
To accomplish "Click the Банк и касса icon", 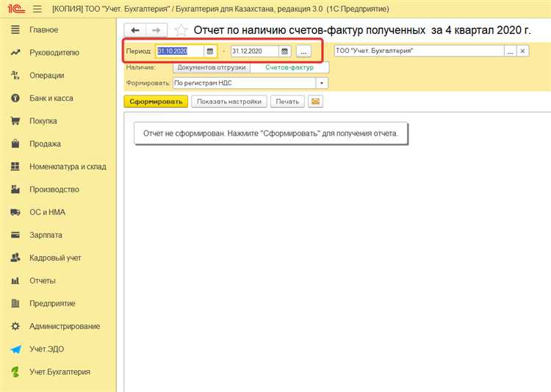I will click(15, 98).
